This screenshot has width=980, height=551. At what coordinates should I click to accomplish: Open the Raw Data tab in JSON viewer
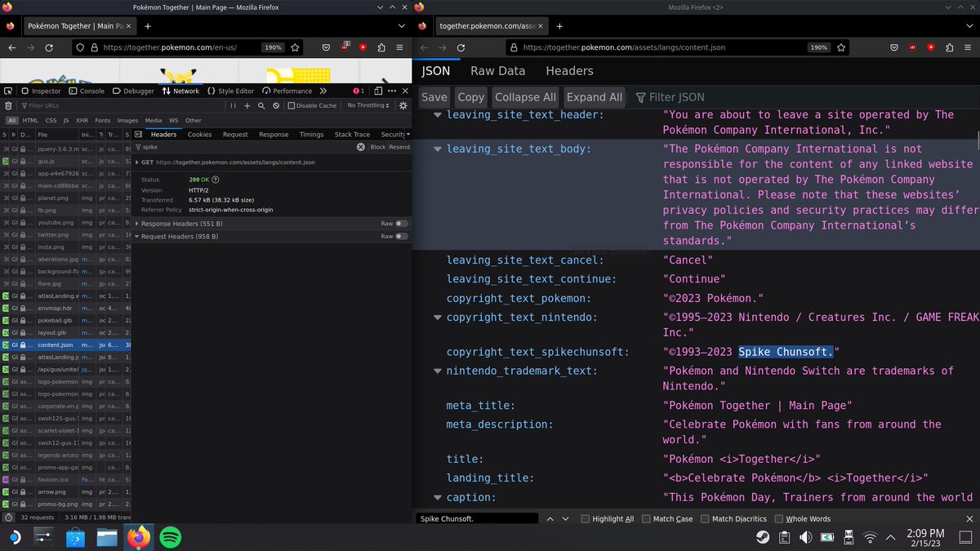[x=497, y=71]
